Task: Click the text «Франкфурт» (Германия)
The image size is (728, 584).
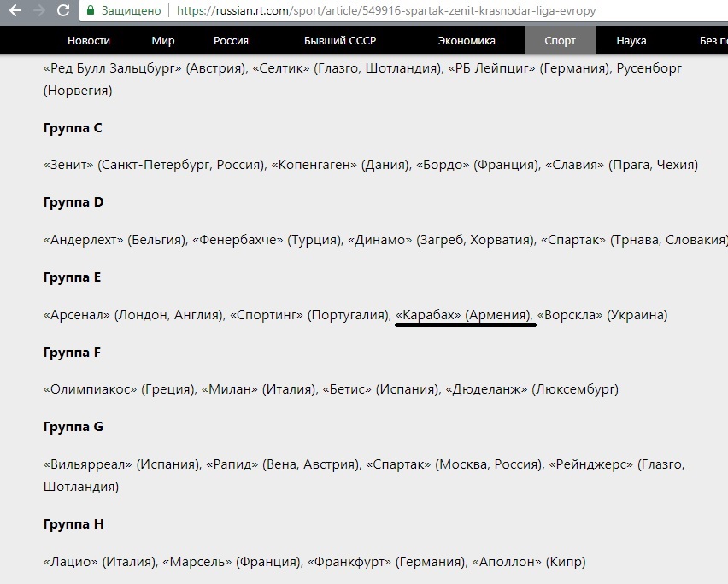Action: (x=386, y=562)
